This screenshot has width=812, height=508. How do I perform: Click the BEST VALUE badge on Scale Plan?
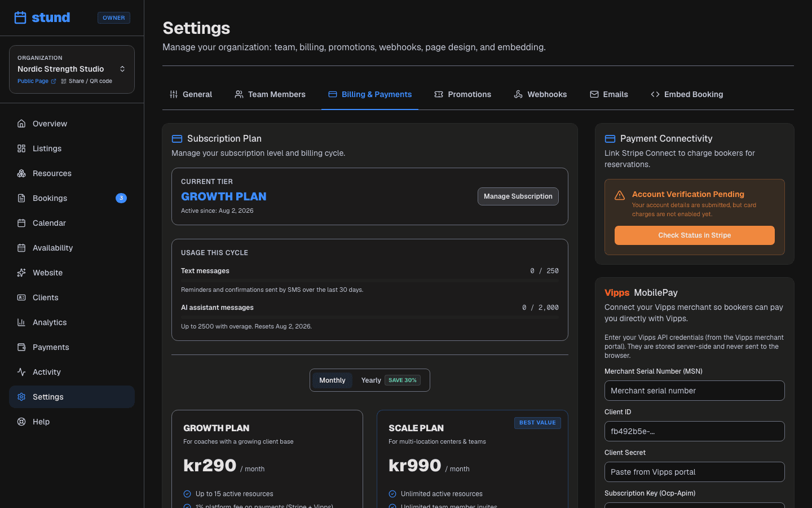537,423
